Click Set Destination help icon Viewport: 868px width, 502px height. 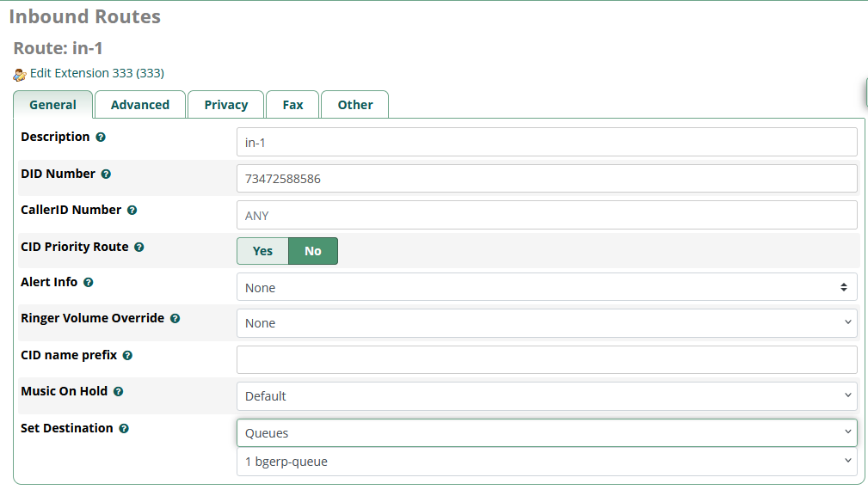pos(124,429)
